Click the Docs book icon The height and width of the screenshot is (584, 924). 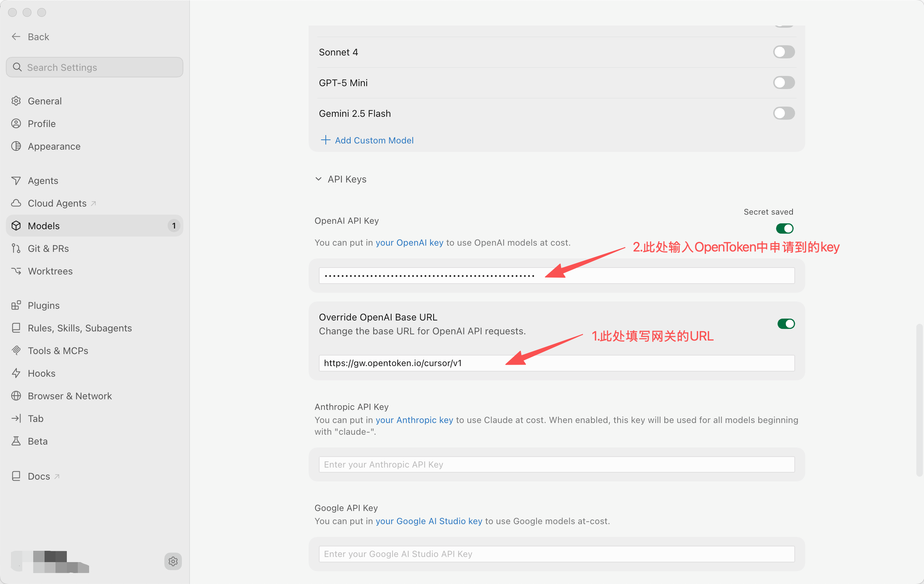(x=16, y=476)
